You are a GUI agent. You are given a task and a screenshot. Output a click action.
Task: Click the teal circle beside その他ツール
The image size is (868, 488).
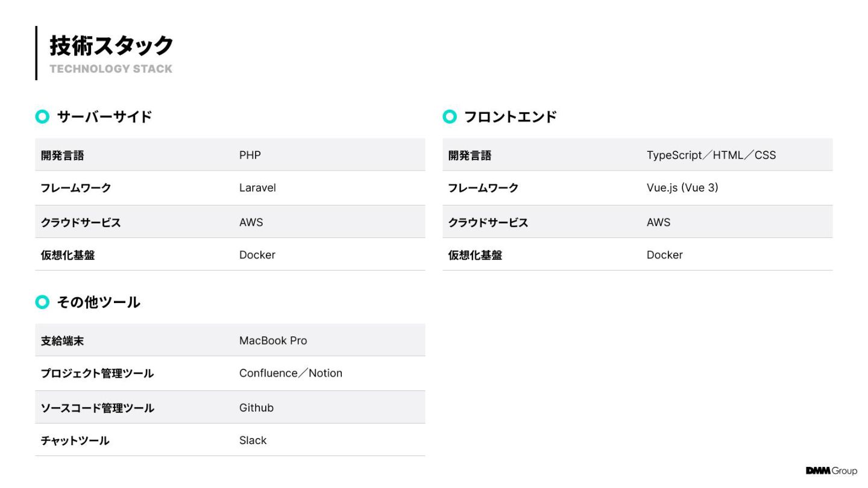point(42,302)
